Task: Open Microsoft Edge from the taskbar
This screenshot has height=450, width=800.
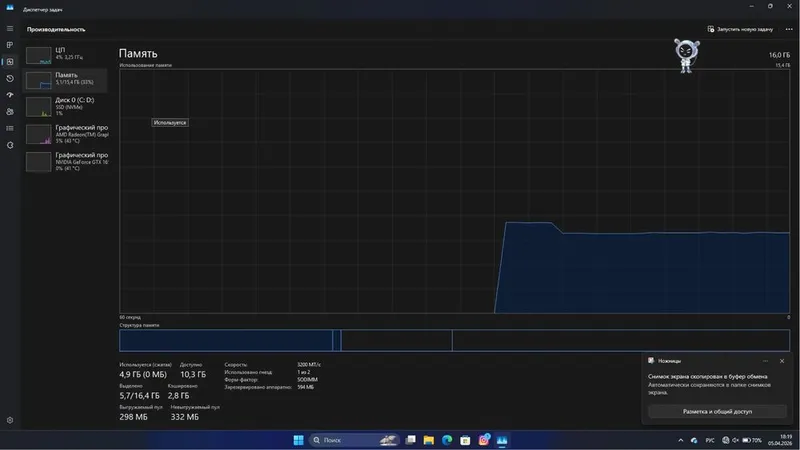Action: (447, 440)
